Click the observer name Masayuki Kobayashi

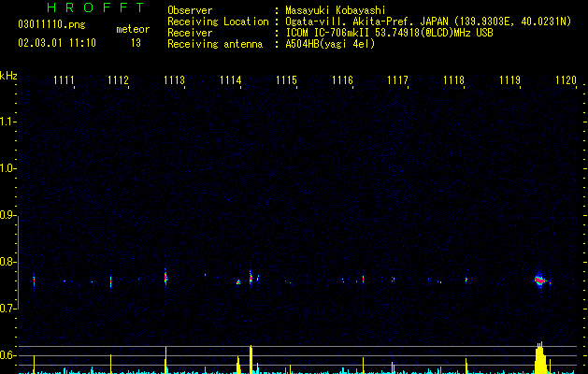pos(336,10)
